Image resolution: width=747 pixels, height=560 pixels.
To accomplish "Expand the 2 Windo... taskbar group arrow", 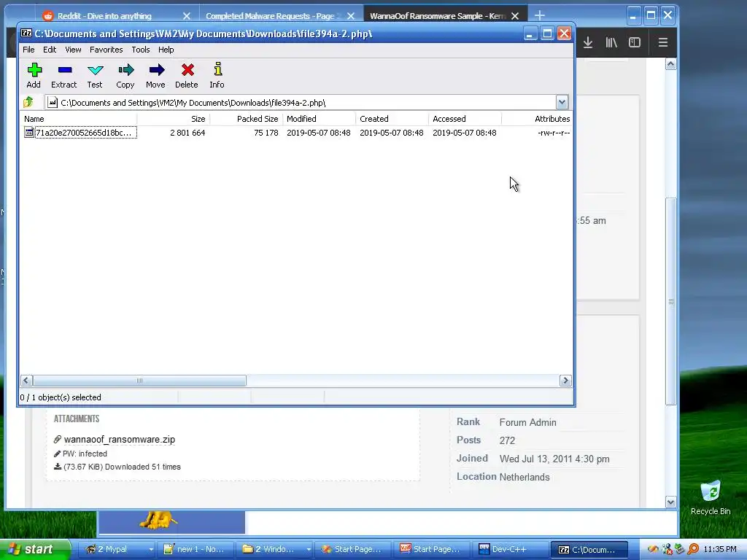I will [x=309, y=549].
